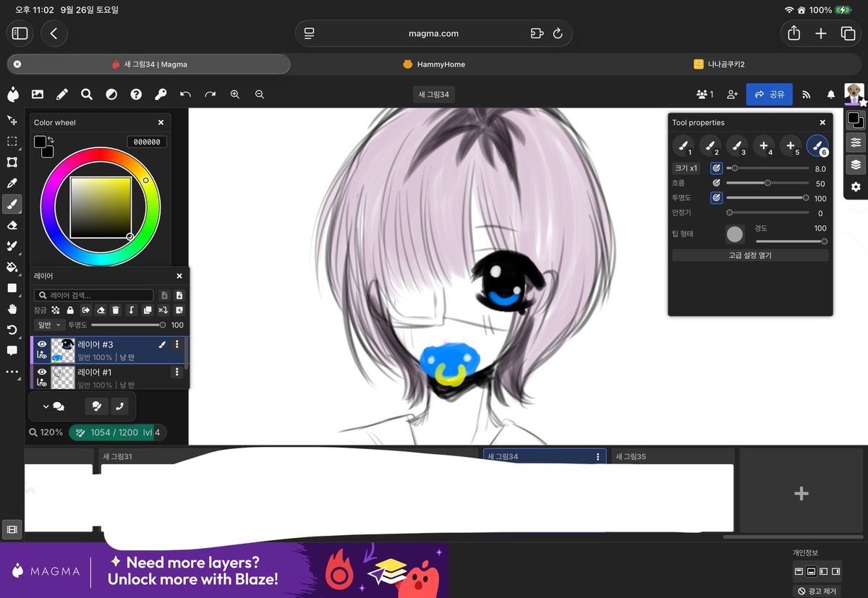Screen dimensions: 868x598
Task: Hide layer 레이어 #1 with eye icon
Action: coord(42,372)
